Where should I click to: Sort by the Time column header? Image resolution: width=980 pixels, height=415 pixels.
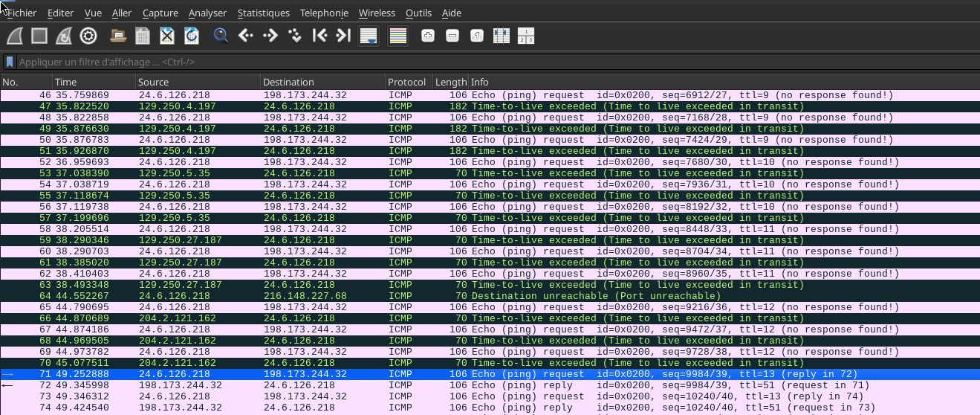point(94,82)
